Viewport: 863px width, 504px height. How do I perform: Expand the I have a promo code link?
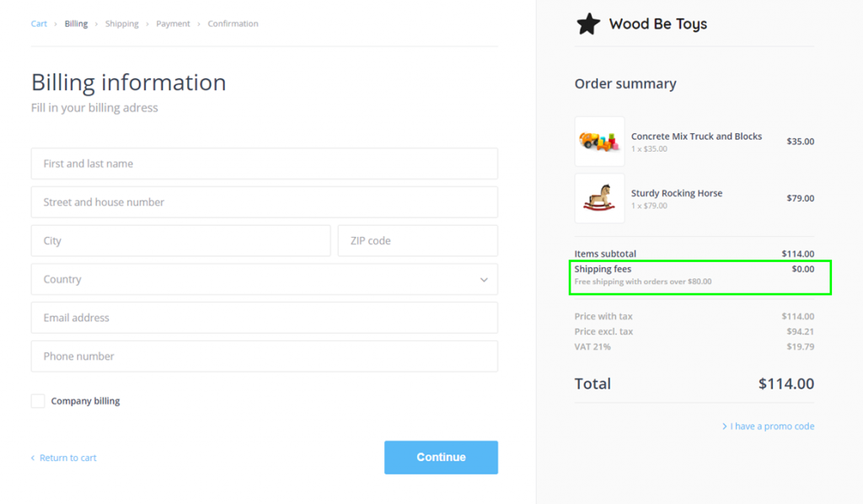coord(769,426)
